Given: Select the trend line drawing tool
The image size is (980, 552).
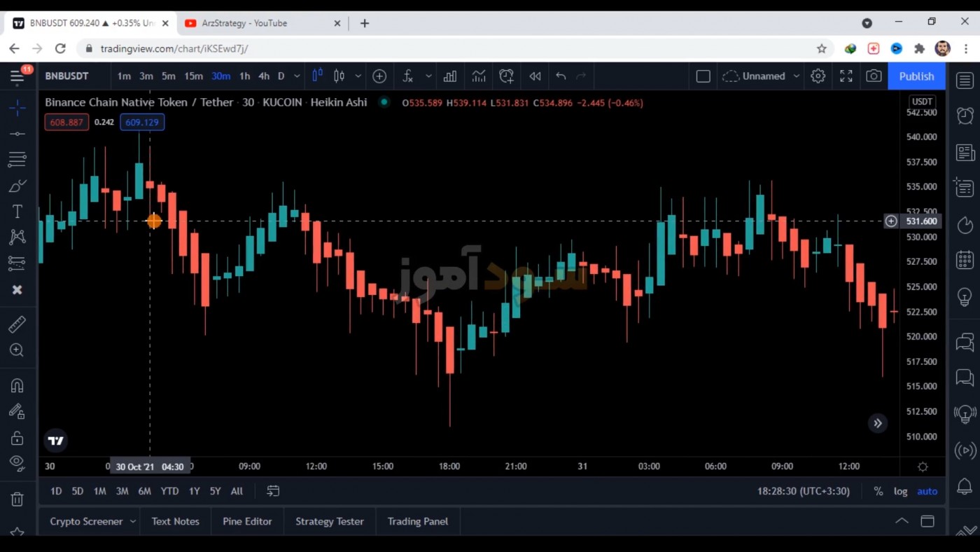Looking at the screenshot, I should 17,134.
